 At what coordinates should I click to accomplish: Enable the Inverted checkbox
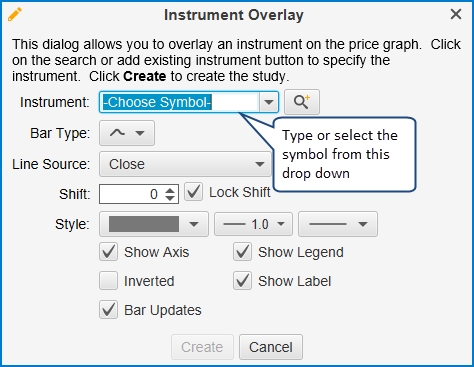108,280
